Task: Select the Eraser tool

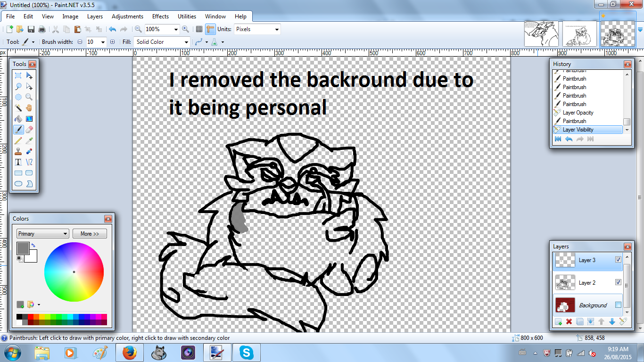Action: [29, 130]
